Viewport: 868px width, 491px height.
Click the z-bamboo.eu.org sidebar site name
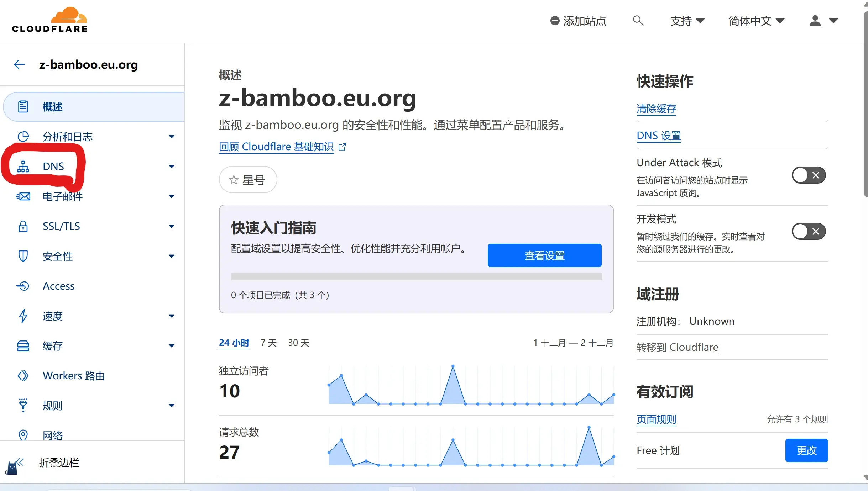[88, 64]
